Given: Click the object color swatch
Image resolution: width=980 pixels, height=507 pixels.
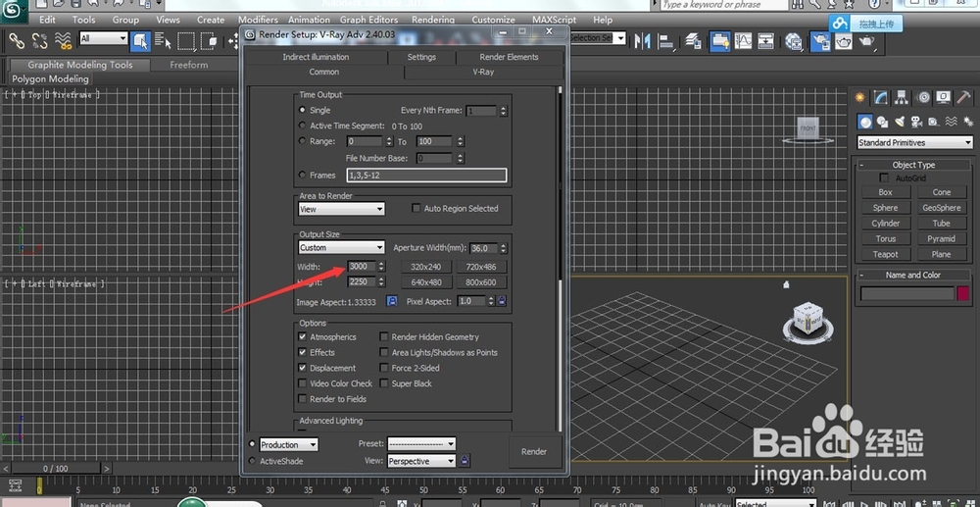Looking at the screenshot, I should 962,293.
